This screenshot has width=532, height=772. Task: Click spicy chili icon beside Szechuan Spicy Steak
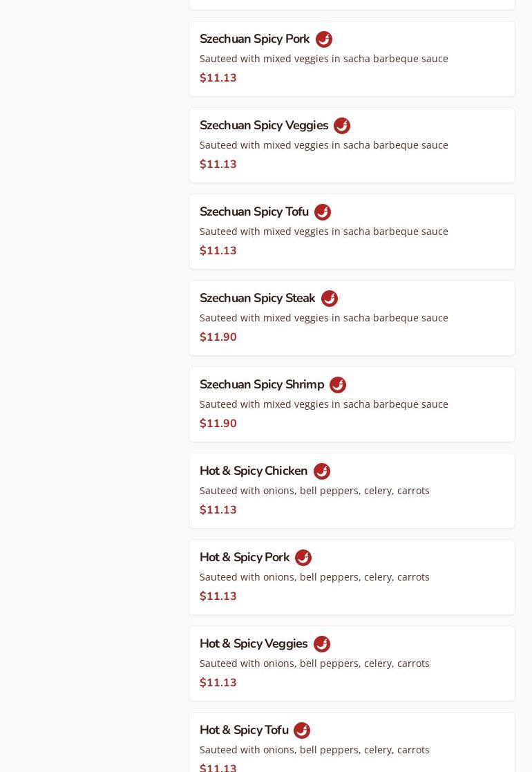(x=330, y=299)
